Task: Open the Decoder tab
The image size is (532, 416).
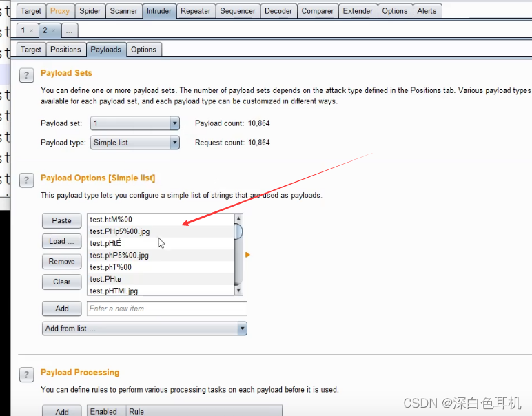Action: [x=278, y=11]
